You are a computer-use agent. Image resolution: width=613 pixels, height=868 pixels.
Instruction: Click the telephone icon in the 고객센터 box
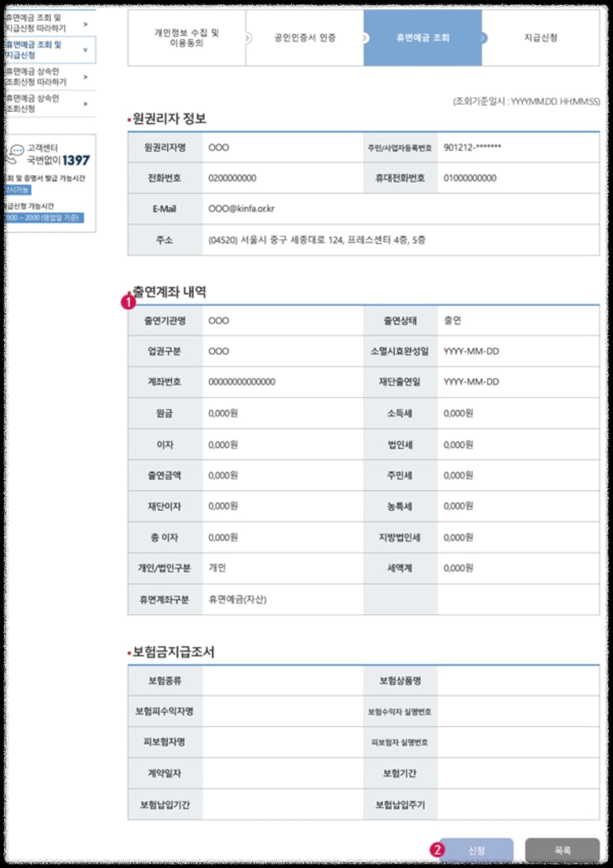(10, 159)
